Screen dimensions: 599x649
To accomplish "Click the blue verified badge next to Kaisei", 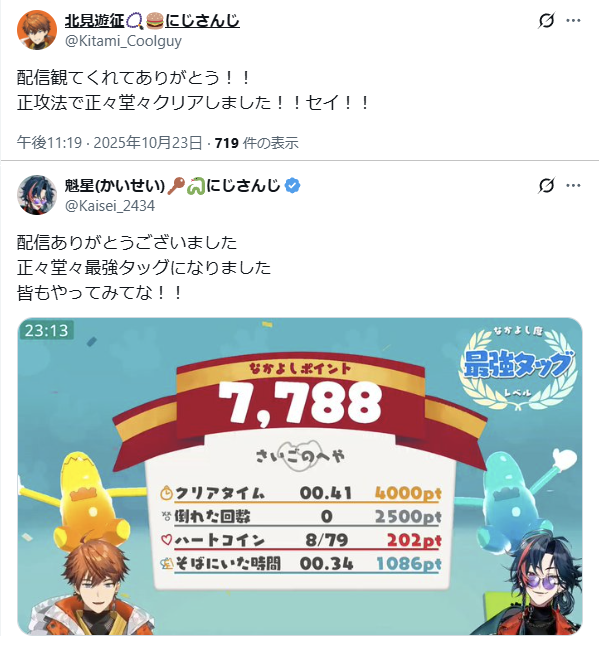I will (293, 186).
